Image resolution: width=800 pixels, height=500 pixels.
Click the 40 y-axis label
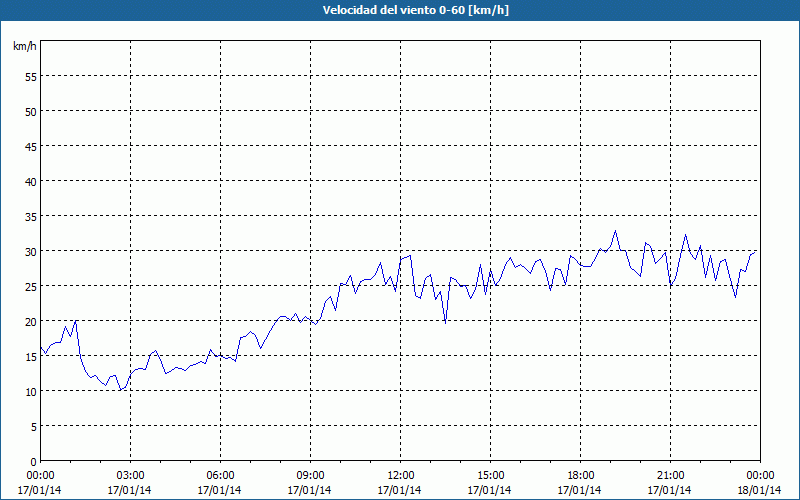click(31, 181)
